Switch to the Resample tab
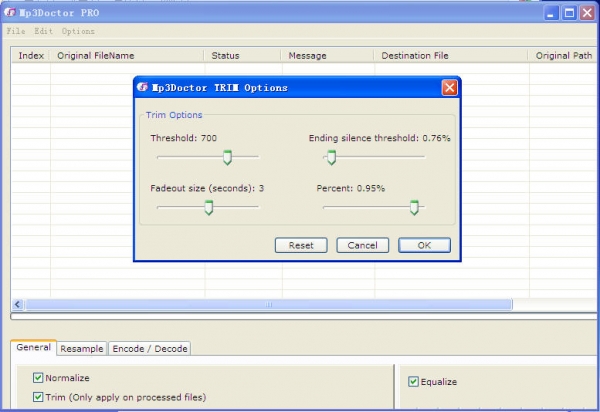Screen dimensions: 600x412 tap(82, 348)
